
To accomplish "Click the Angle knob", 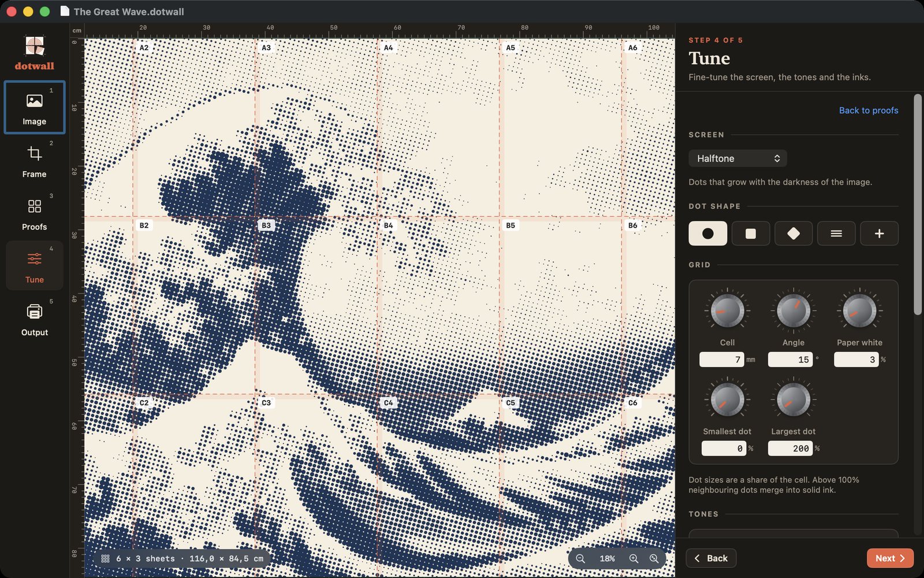I will coord(793,311).
